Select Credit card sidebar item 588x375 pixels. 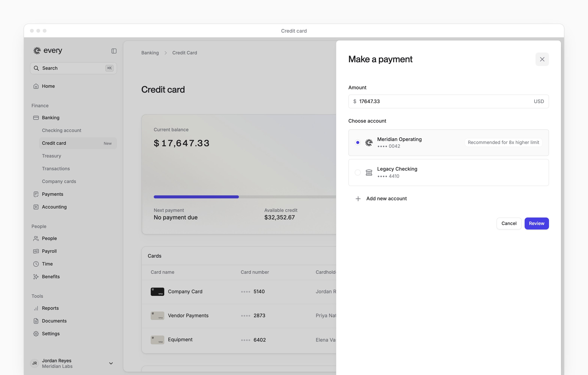pos(78,143)
